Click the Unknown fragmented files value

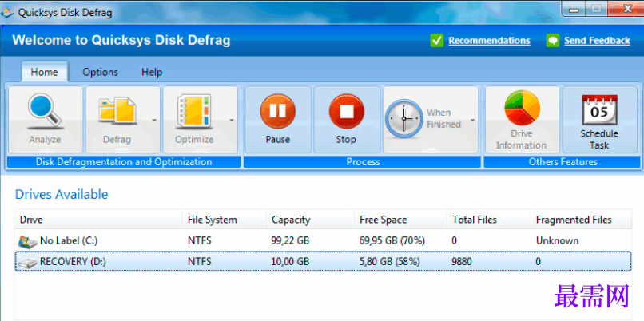[x=558, y=241]
